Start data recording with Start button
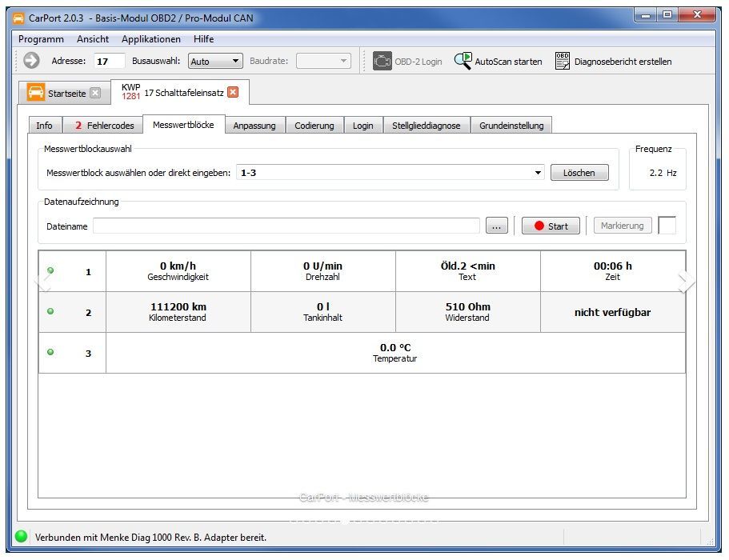729x560 pixels. click(x=551, y=226)
